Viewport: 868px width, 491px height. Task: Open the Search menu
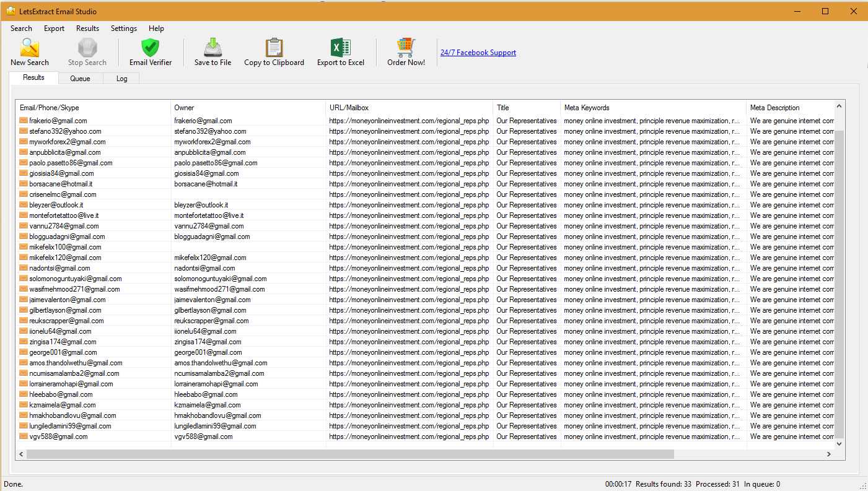click(x=21, y=28)
